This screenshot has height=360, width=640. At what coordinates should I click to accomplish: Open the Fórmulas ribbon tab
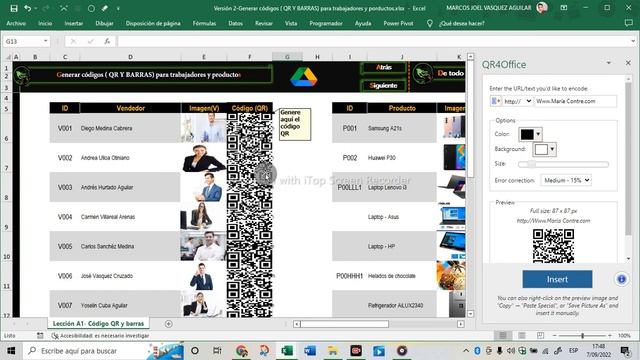204,24
